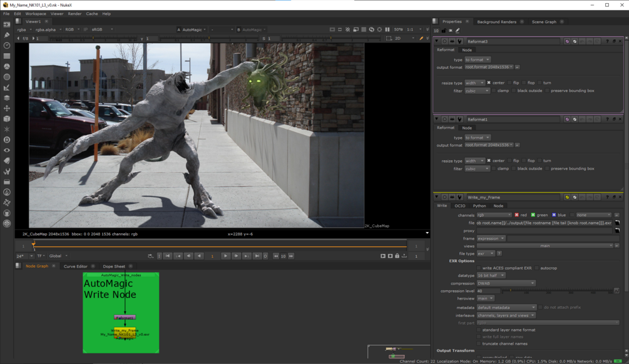Open the Dope Sheet tab
This screenshot has width=629, height=364.
tap(114, 266)
